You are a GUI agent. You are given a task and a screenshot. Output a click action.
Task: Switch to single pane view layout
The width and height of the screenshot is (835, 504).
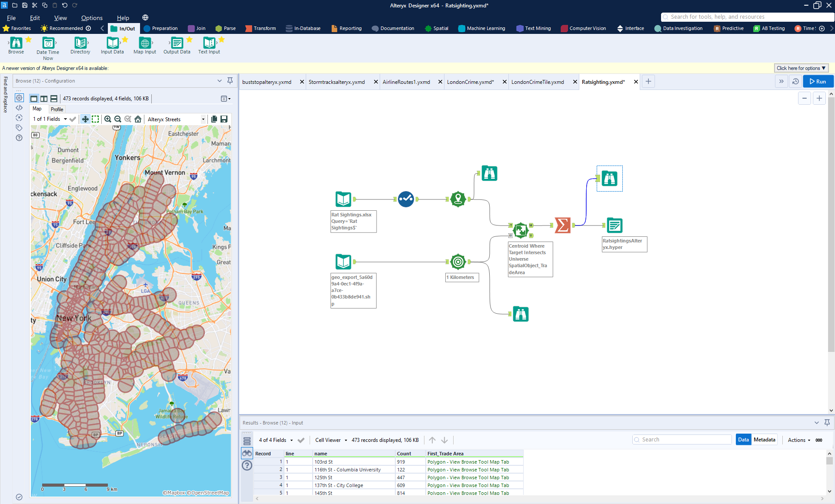click(x=34, y=99)
